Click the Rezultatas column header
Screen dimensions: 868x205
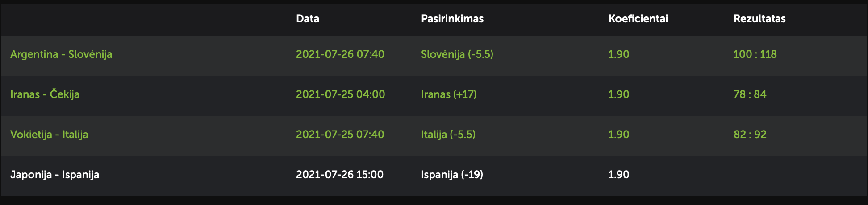pos(759,19)
